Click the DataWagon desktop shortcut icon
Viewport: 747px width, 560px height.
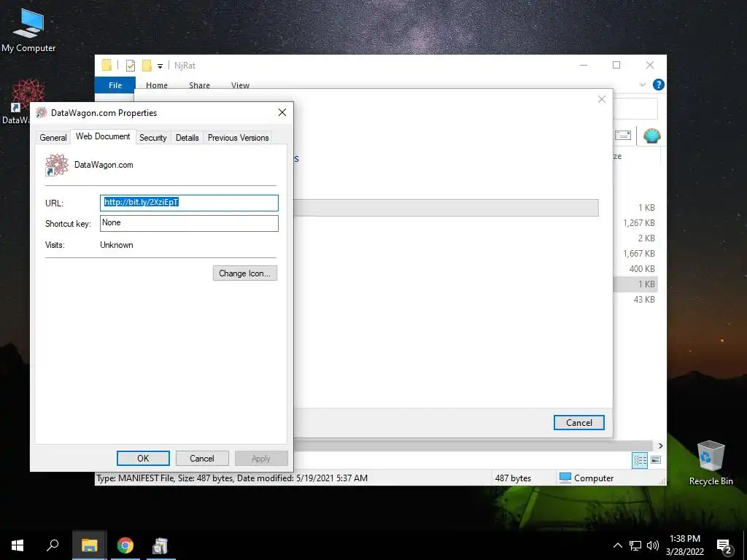(x=28, y=94)
